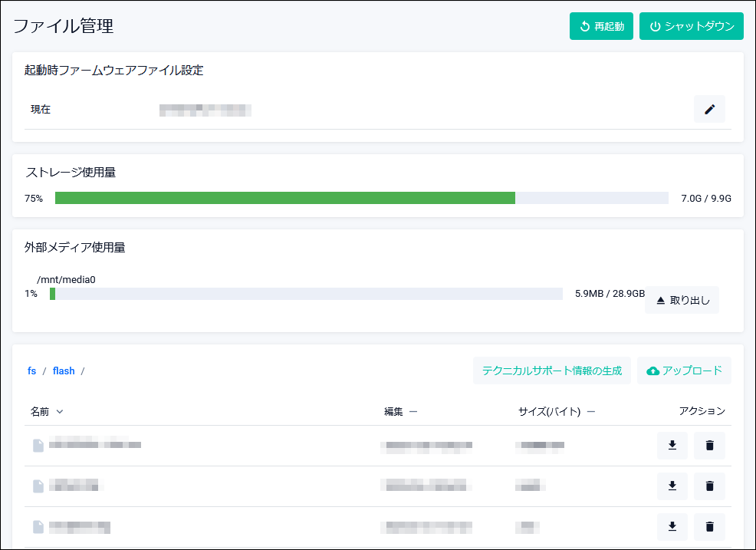The width and height of the screenshot is (756, 550).
Task: Click the pencil edit icon for startup firmware
Action: [709, 110]
